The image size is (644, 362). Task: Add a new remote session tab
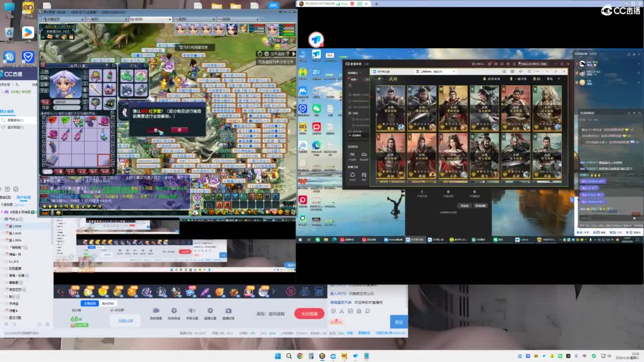[376, 4]
